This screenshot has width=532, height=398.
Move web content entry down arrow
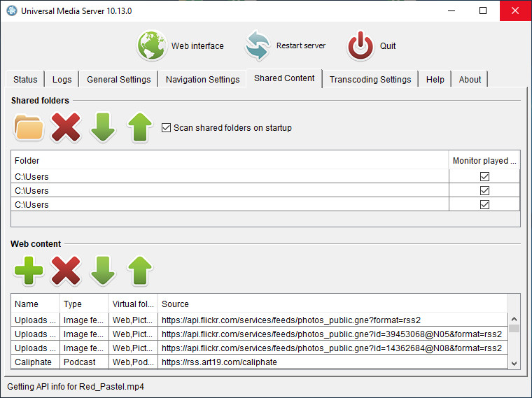pyautogui.click(x=103, y=271)
